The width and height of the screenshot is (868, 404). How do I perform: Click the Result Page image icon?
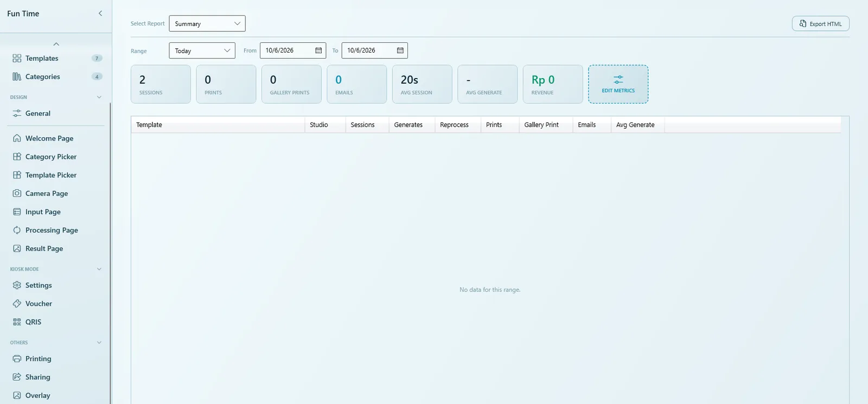pos(17,248)
